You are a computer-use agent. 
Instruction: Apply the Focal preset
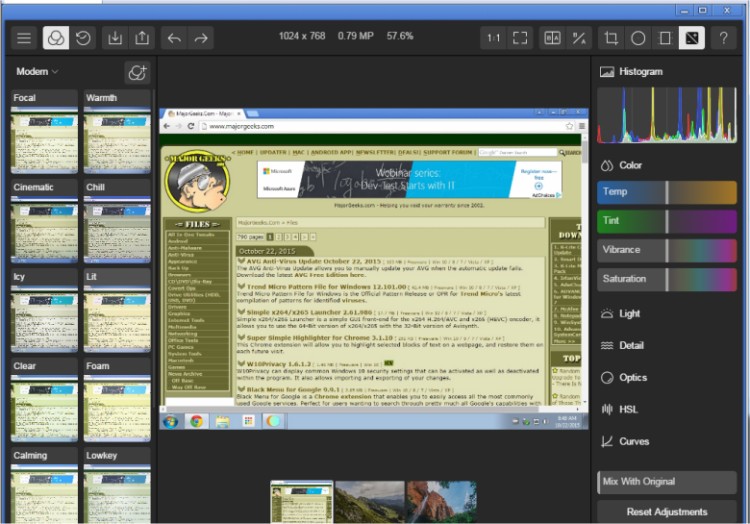coord(44,131)
